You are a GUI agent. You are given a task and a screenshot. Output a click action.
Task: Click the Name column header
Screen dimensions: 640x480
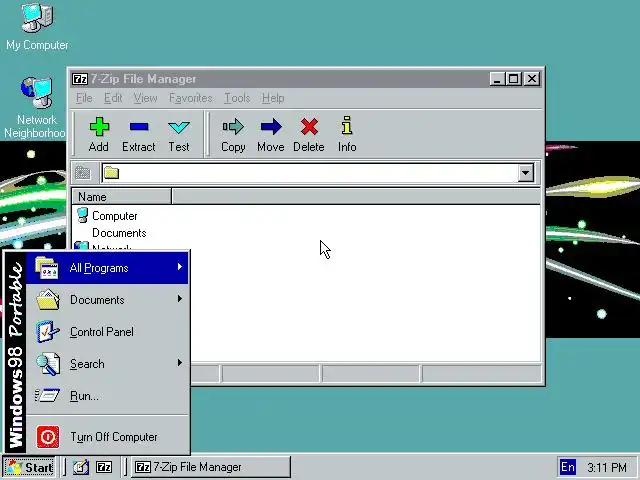[121, 197]
